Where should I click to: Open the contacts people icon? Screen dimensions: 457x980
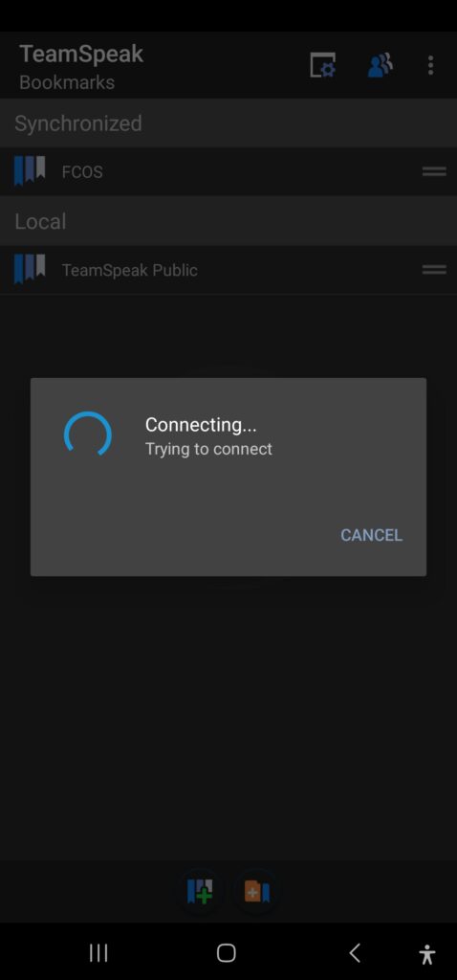coord(380,65)
